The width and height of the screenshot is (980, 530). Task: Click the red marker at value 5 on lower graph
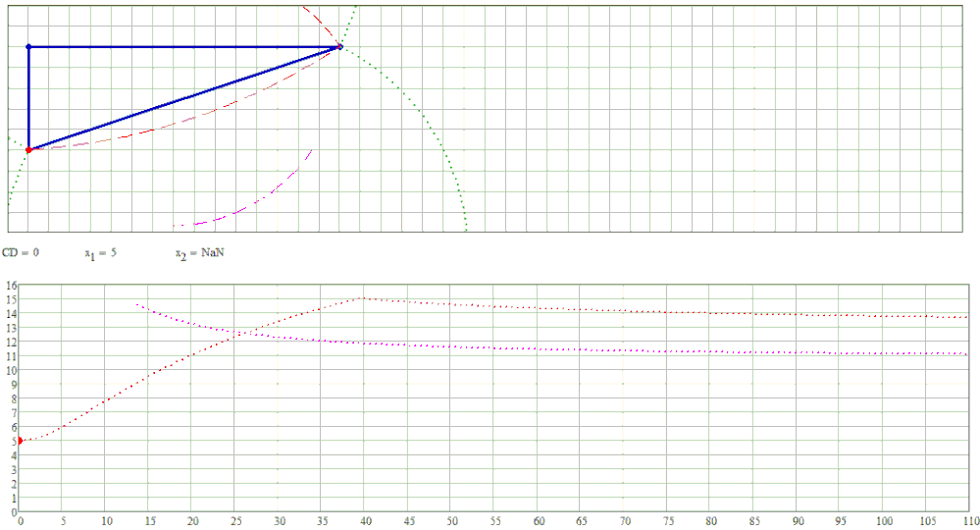click(x=20, y=441)
